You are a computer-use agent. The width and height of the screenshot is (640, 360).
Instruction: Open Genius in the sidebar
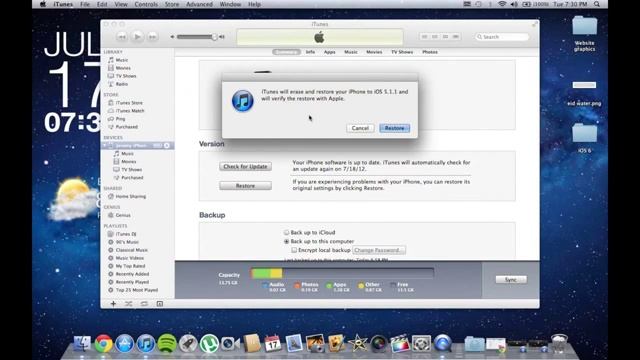[123, 215]
